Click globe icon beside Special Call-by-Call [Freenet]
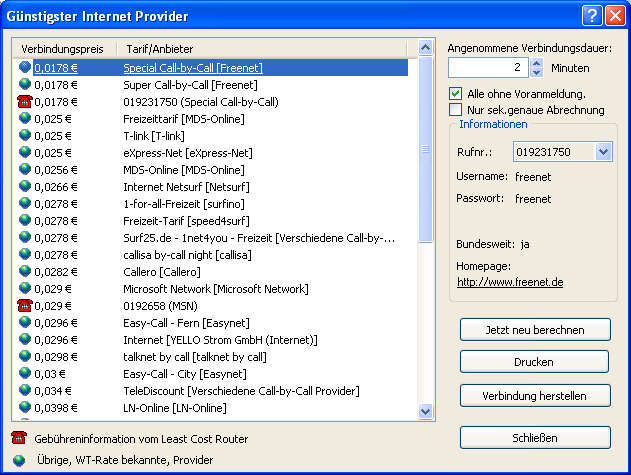Screen dimensions: 631x475 tap(25, 67)
